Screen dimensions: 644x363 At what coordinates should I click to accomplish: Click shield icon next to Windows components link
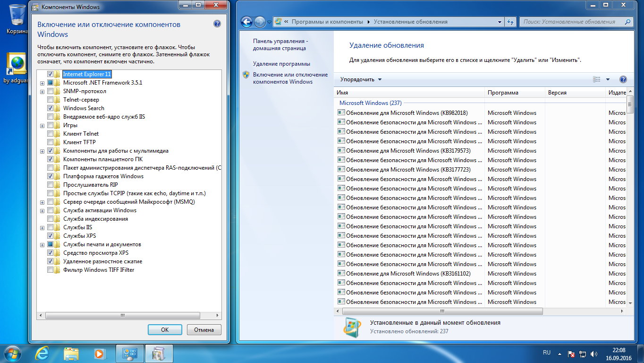pyautogui.click(x=246, y=75)
